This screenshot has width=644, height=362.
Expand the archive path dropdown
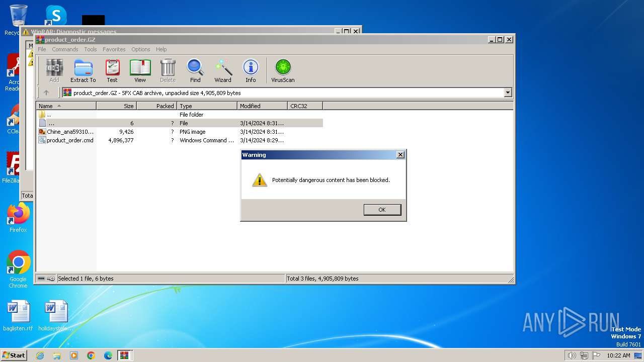pyautogui.click(x=508, y=93)
